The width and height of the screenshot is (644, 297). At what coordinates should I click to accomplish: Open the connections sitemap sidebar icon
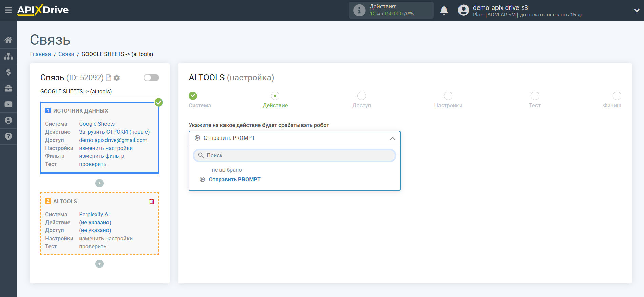8,56
